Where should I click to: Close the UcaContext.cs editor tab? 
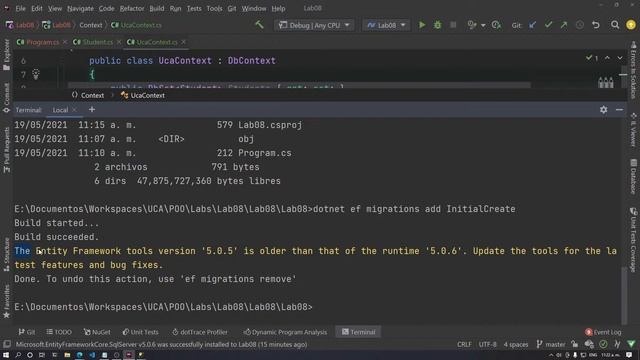(x=183, y=42)
